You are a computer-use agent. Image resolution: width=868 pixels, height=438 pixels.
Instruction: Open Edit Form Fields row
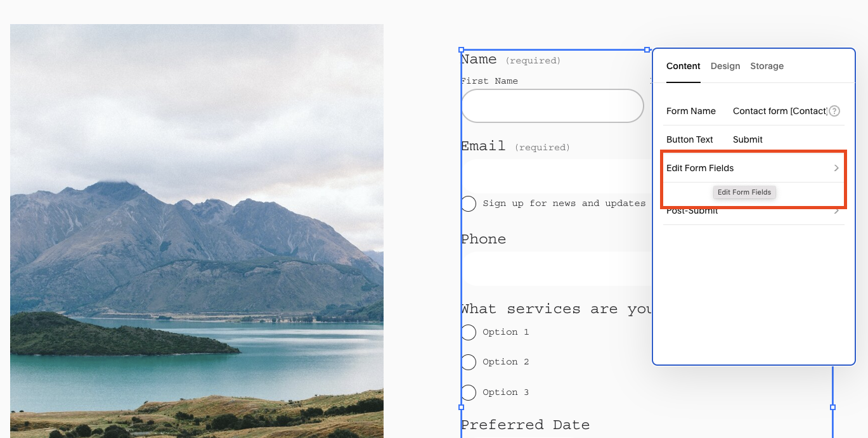pos(754,168)
